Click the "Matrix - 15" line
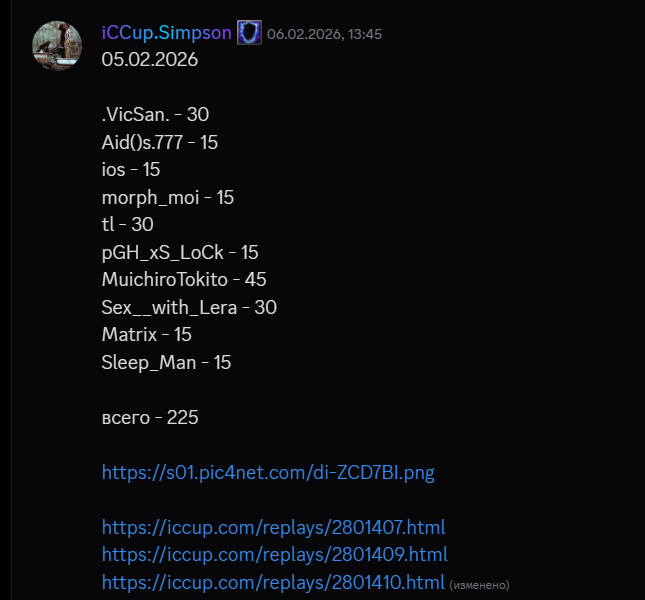This screenshot has height=600, width=645. point(146,334)
